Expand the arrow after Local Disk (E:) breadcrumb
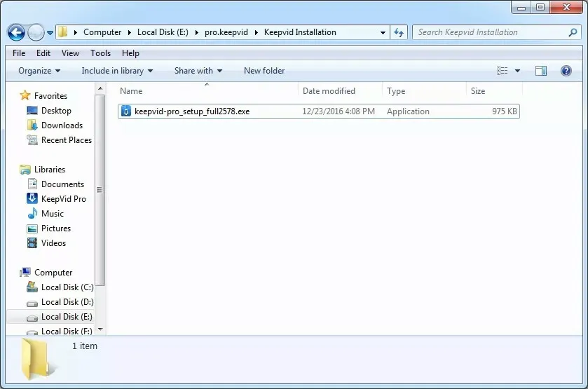Viewport: 588px width, 389px height. coord(196,33)
